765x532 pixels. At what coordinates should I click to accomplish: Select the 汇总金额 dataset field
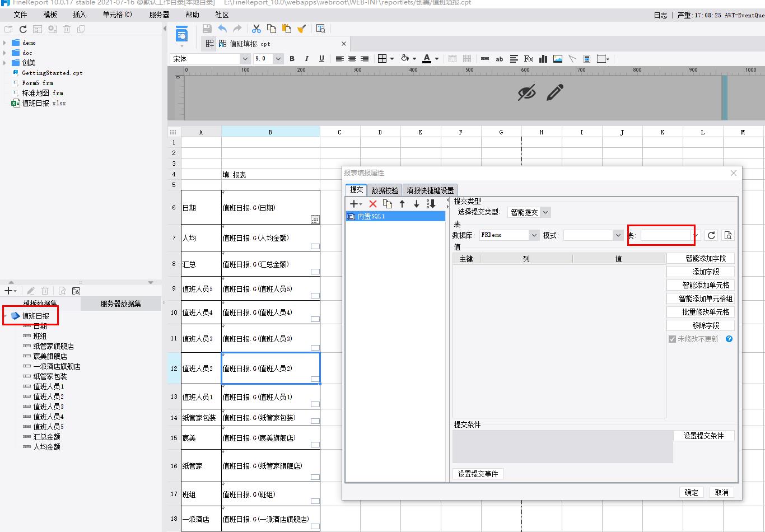coord(46,437)
